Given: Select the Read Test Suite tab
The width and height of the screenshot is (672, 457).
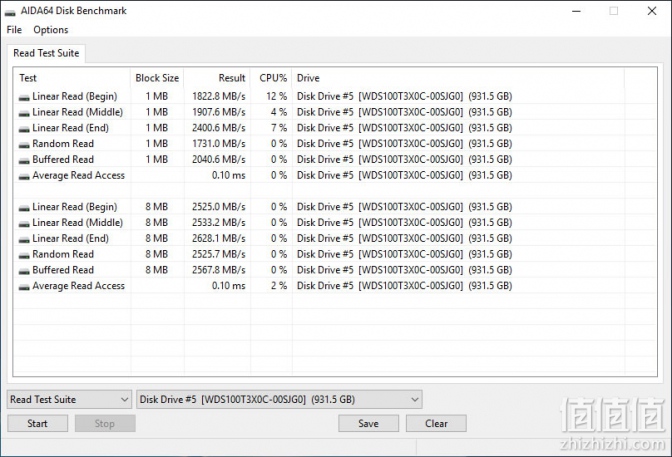Looking at the screenshot, I should 46,53.
